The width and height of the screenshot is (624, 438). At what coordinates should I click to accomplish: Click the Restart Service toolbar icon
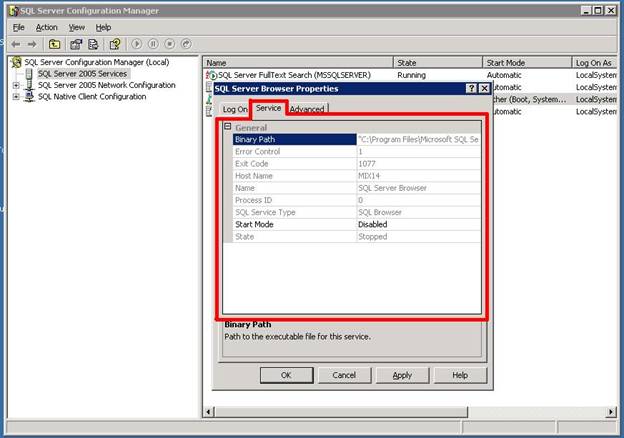tap(186, 44)
